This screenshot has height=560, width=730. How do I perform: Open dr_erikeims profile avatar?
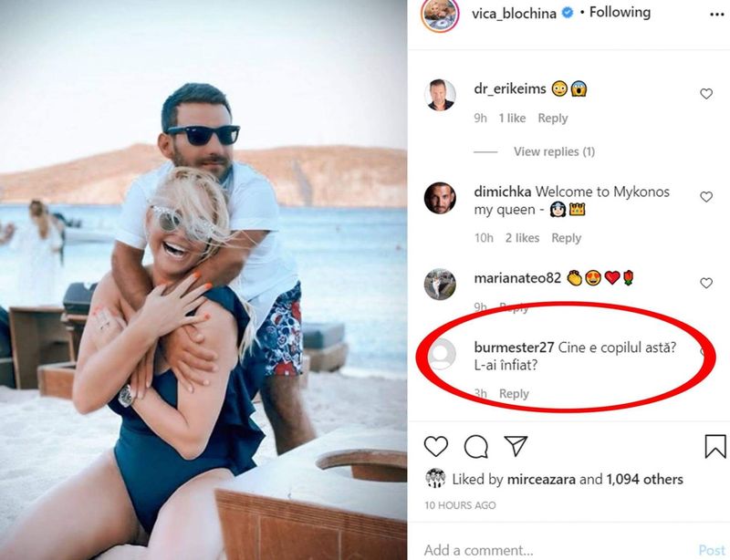point(440,95)
